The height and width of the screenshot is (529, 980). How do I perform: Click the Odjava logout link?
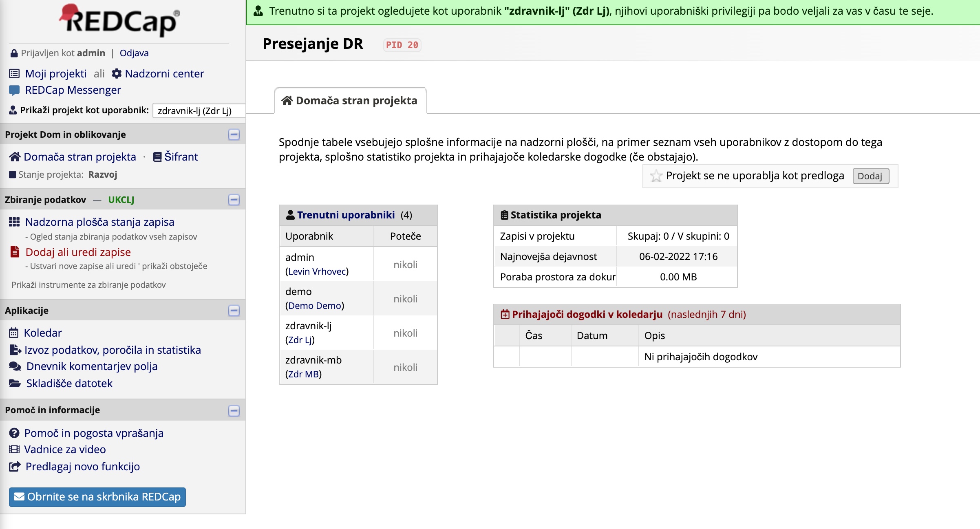click(x=134, y=53)
